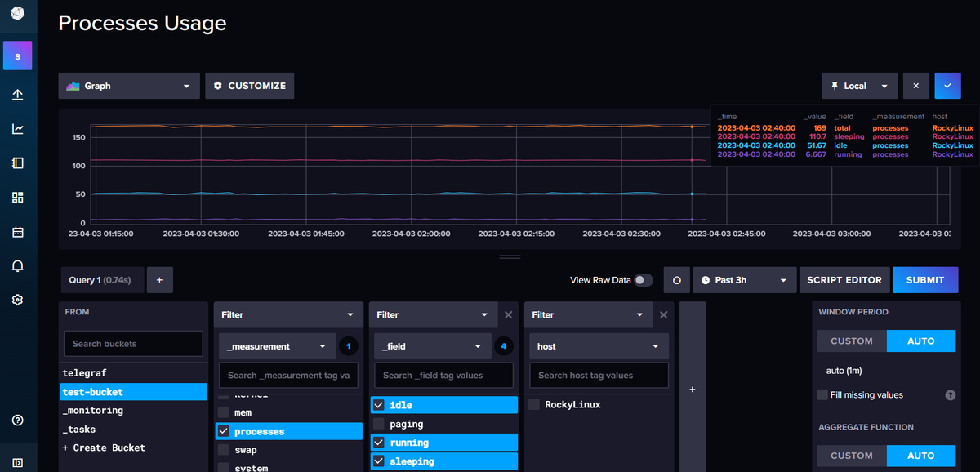
Task: Open the Alerts bell icon
Action: coord(17,265)
